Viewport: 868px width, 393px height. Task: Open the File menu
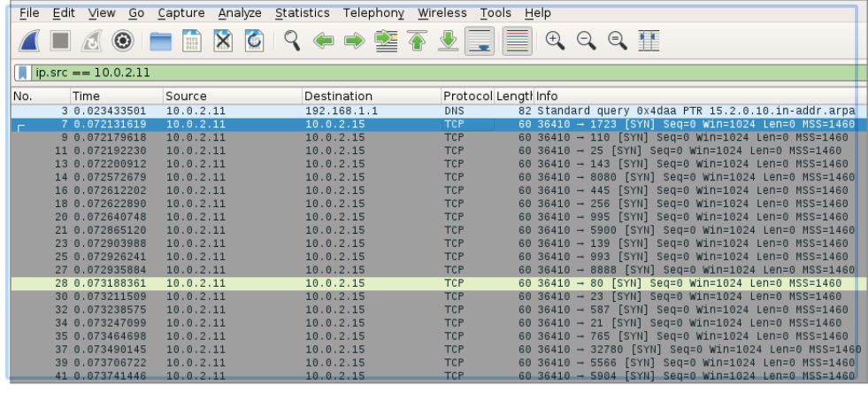pyautogui.click(x=29, y=12)
